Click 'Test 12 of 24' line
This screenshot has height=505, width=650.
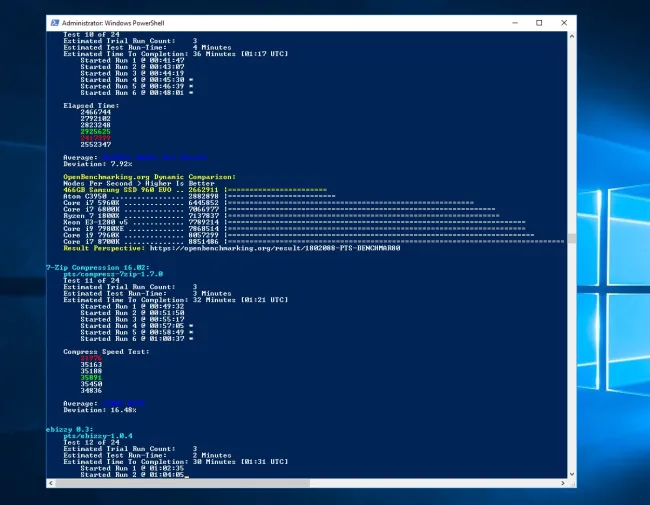91,442
